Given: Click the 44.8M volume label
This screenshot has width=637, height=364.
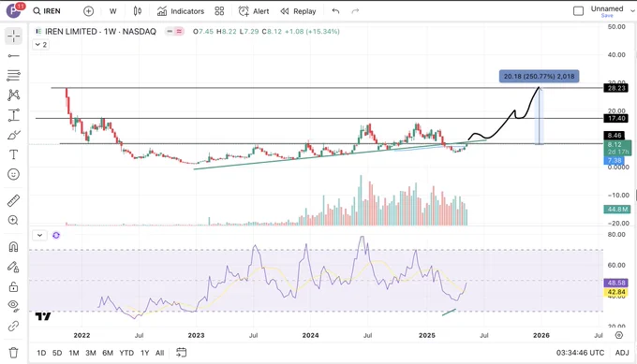Looking at the screenshot, I should (x=616, y=209).
